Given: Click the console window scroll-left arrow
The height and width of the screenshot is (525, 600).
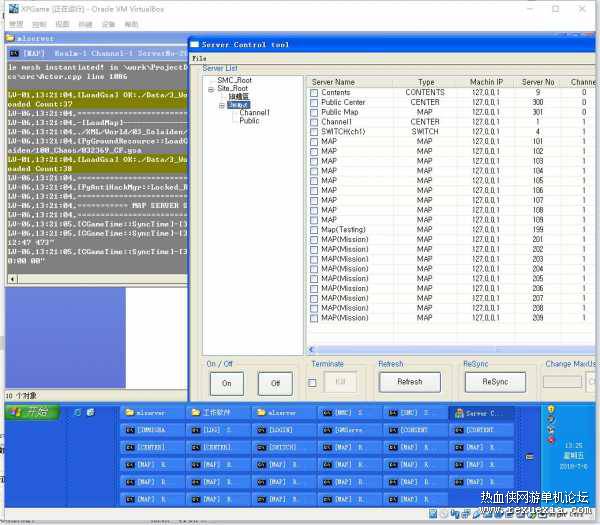Looking at the screenshot, I should point(12,279).
